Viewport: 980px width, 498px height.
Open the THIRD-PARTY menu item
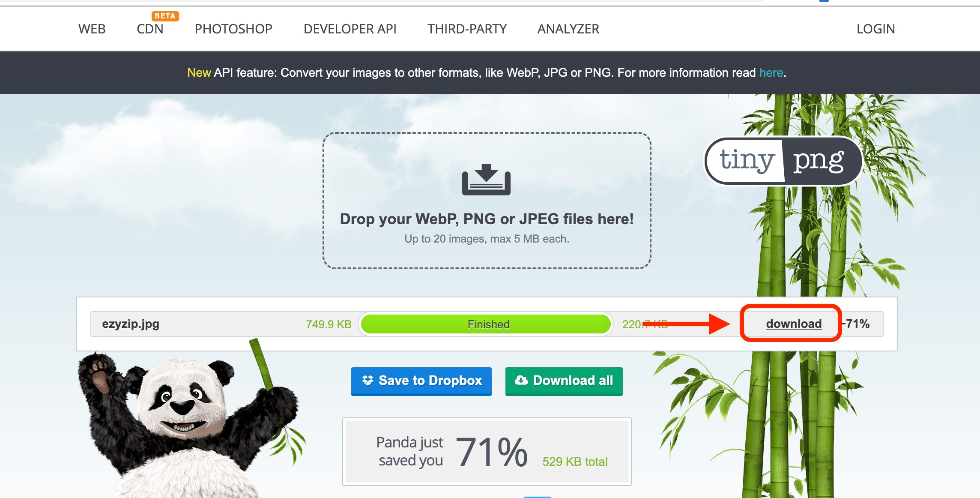tap(466, 27)
